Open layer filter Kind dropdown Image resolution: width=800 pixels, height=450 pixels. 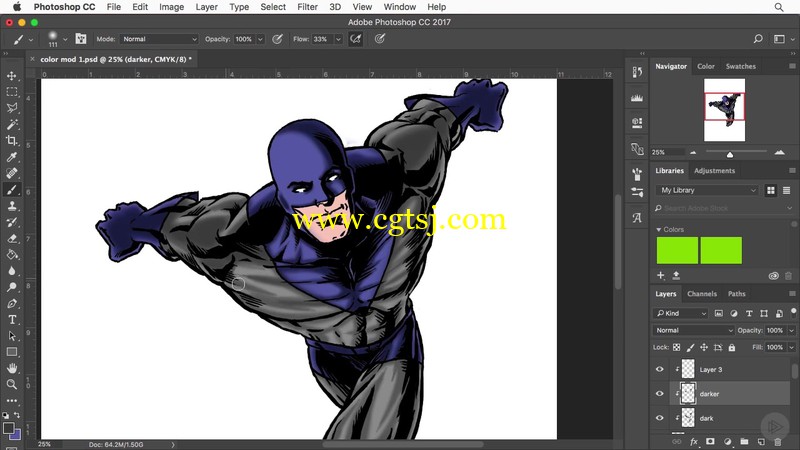[x=681, y=313]
